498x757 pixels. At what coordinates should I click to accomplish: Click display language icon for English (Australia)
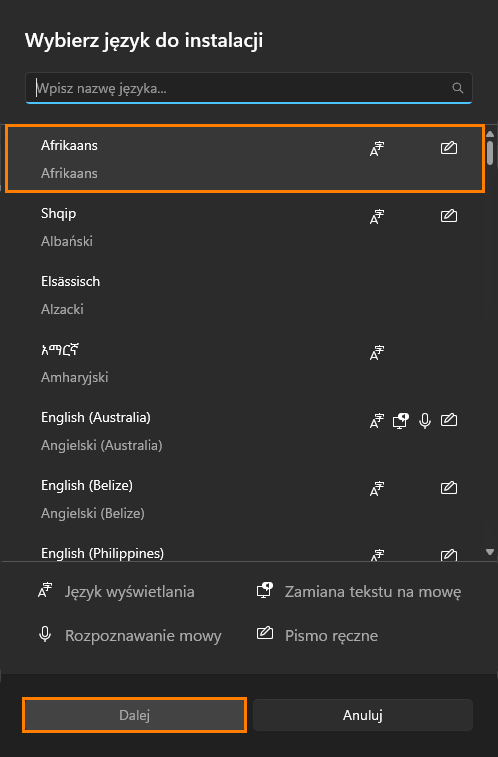[x=377, y=421]
